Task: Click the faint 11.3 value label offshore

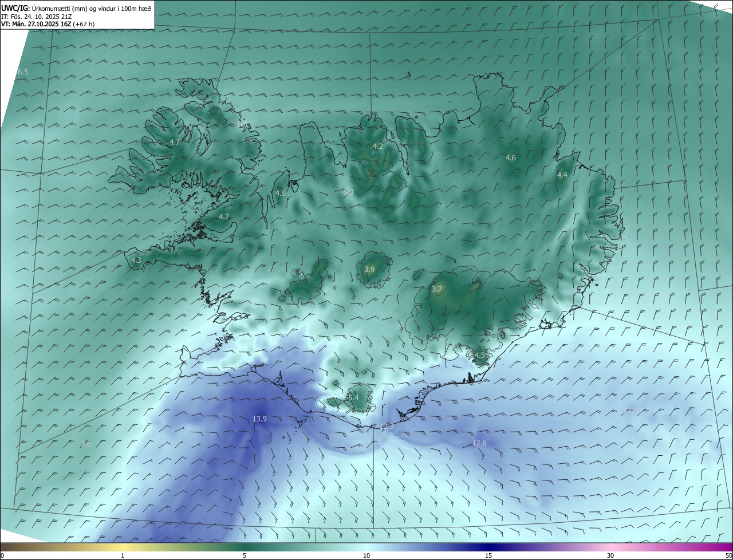Action: [x=631, y=411]
